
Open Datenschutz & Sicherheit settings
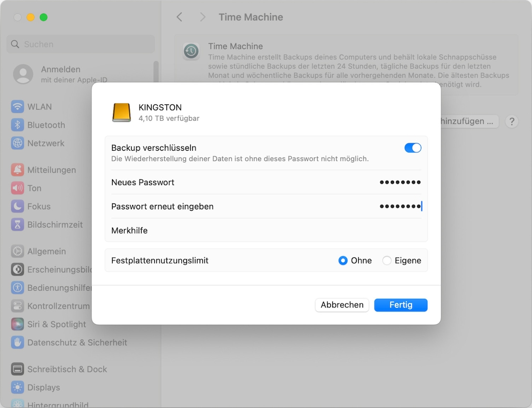coord(77,343)
